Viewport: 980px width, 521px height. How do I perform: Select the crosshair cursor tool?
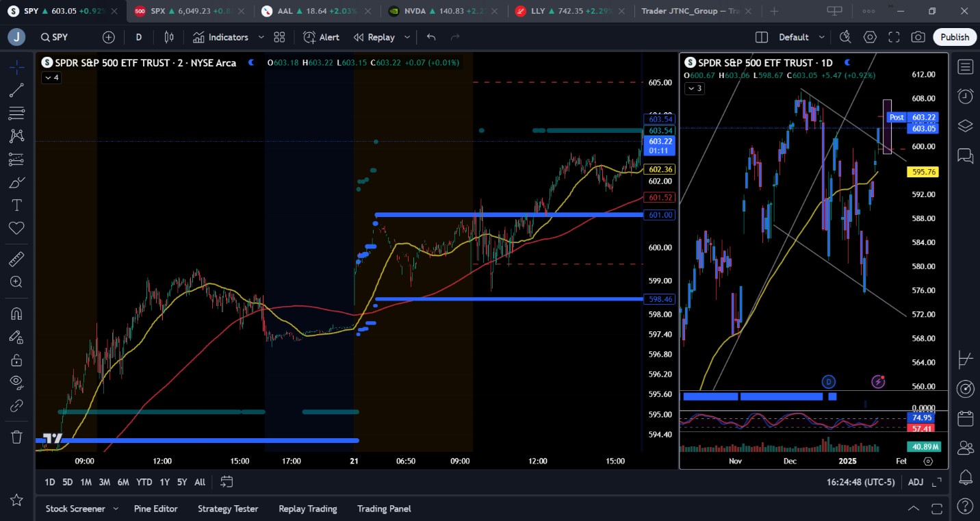click(17, 66)
